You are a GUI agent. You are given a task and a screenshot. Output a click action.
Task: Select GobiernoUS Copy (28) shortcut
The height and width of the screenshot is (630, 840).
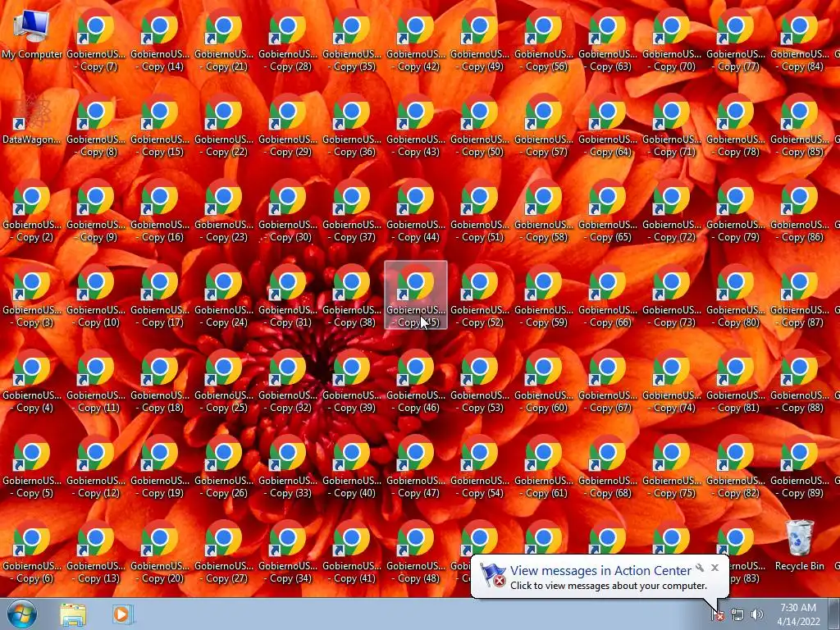[288, 40]
